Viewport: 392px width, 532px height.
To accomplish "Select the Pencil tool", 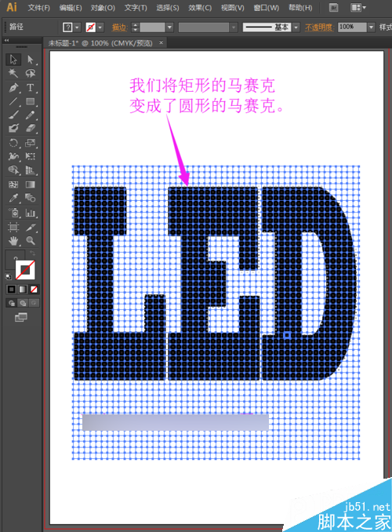I will pyautogui.click(x=30, y=115).
